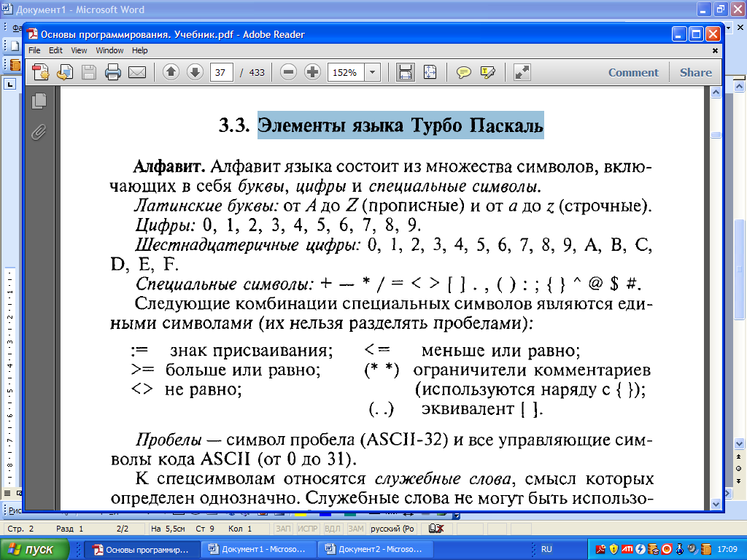Image resolution: width=747 pixels, height=560 pixels.
Task: Click the text 'знак присваивания;'
Action: coord(251,351)
